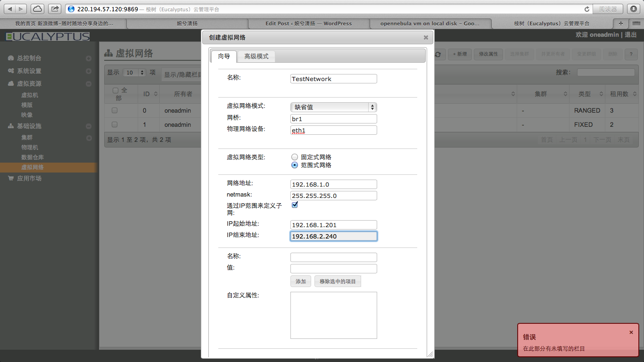Image resolution: width=644 pixels, height=362 pixels.
Task: Open the 显示 entries count dropdown
Action: pos(134,73)
